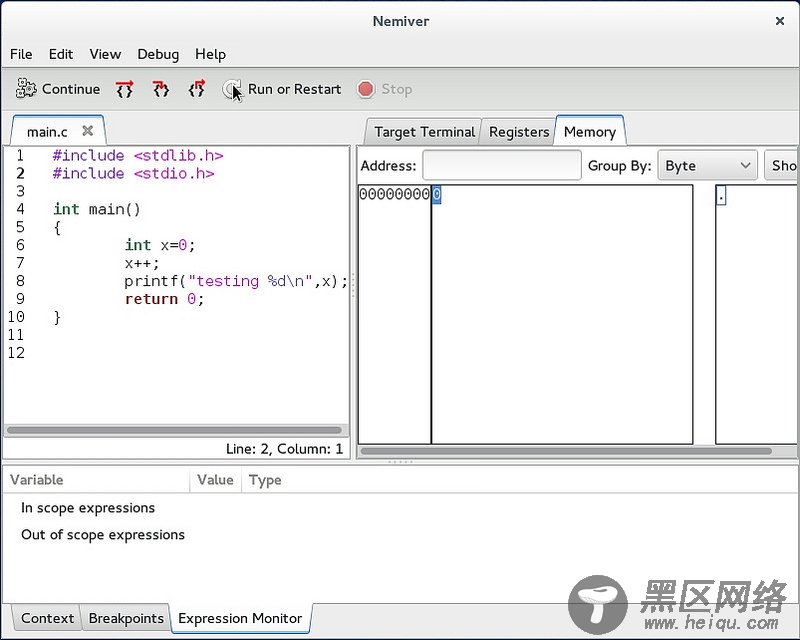Viewport: 800px width, 640px height.
Task: Click the Value column header
Action: coord(215,480)
